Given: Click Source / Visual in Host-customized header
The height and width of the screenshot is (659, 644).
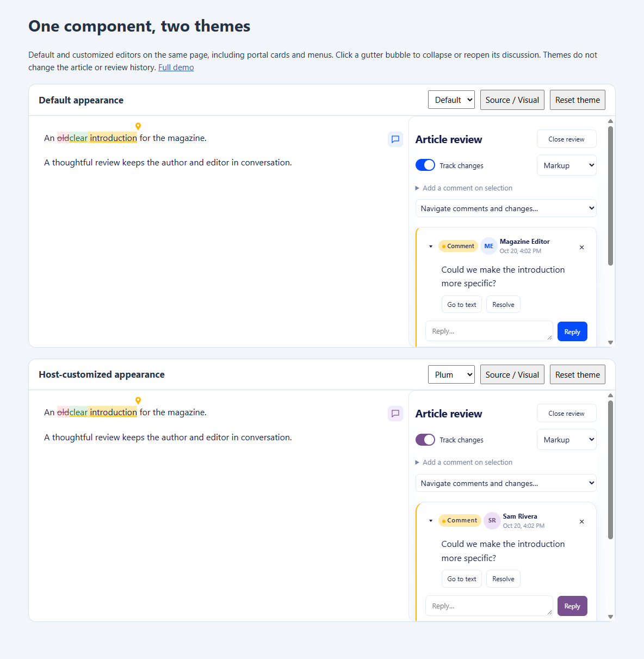Looking at the screenshot, I should click(x=512, y=374).
